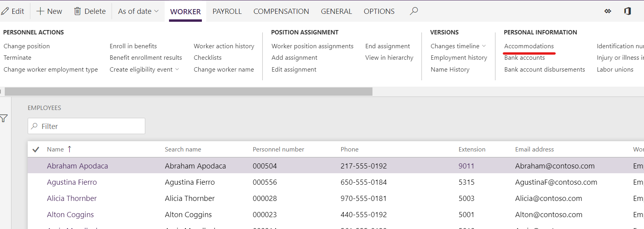644x229 pixels.
Task: Sort by Phone column header
Action: tap(350, 149)
